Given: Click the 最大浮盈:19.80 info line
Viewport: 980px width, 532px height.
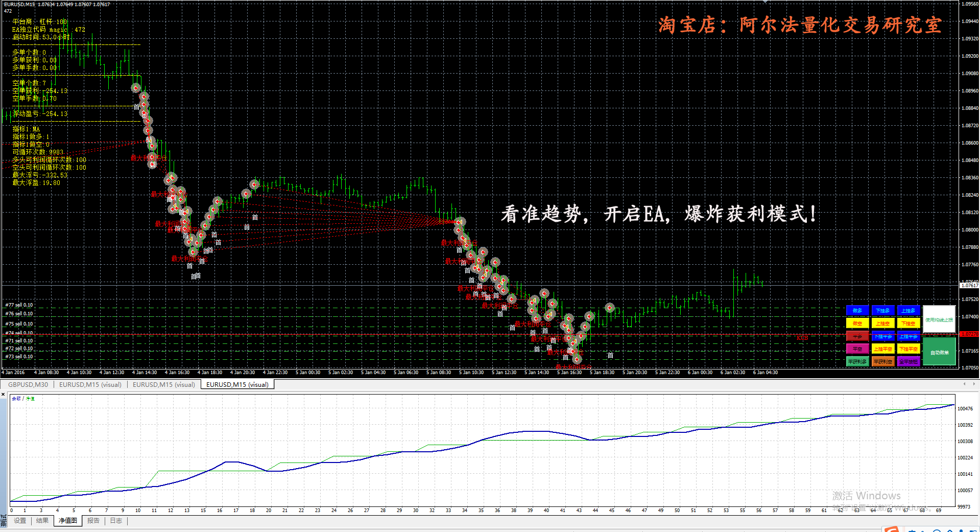Looking at the screenshot, I should point(36,183).
